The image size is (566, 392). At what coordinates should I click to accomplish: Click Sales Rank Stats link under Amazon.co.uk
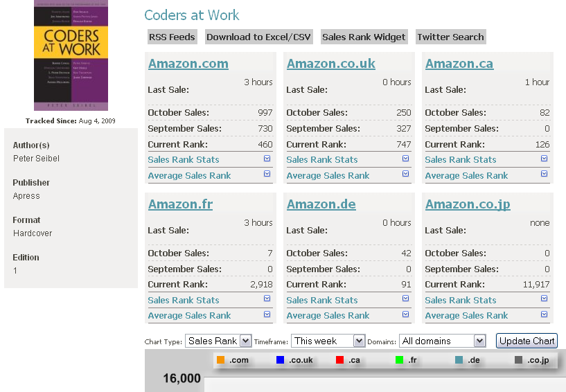[x=322, y=159]
